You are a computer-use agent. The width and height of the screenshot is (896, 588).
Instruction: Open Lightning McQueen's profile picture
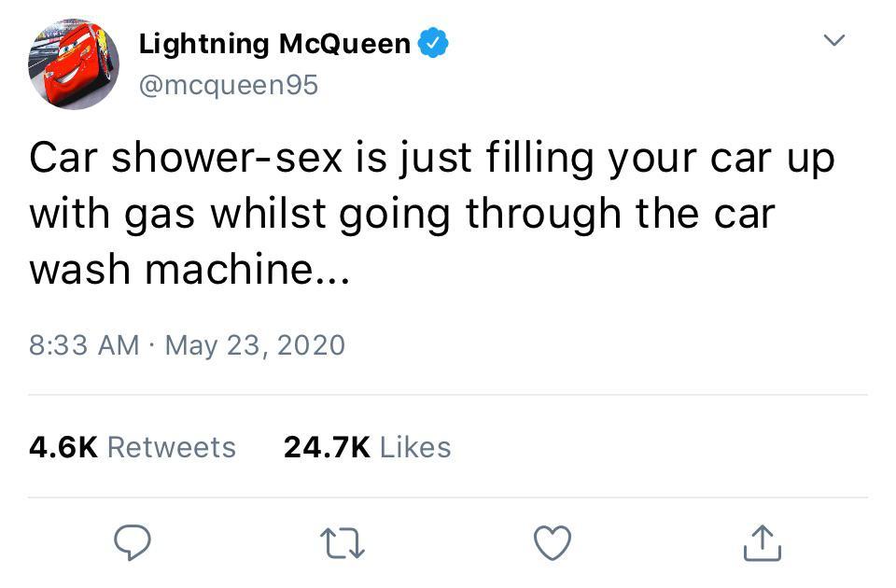point(74,63)
